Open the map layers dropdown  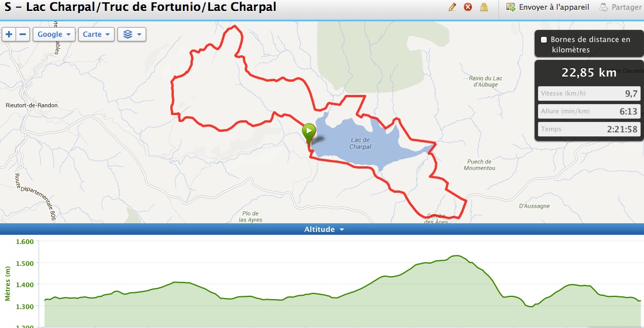(132, 35)
